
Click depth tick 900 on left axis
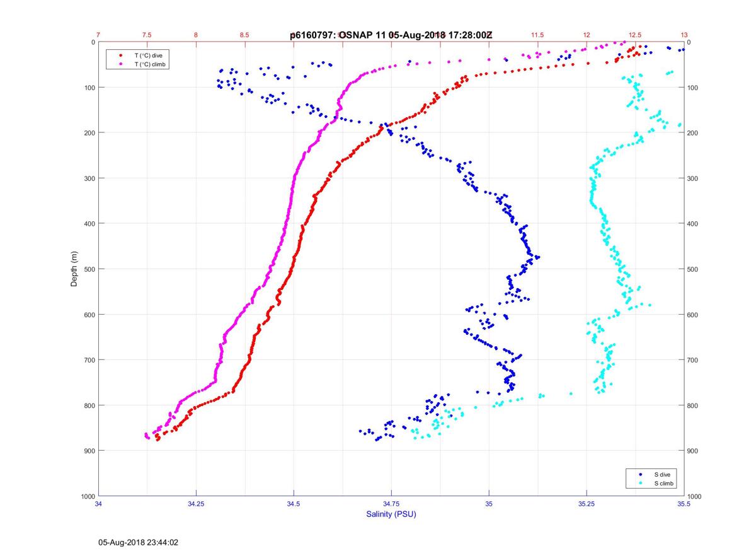click(89, 451)
